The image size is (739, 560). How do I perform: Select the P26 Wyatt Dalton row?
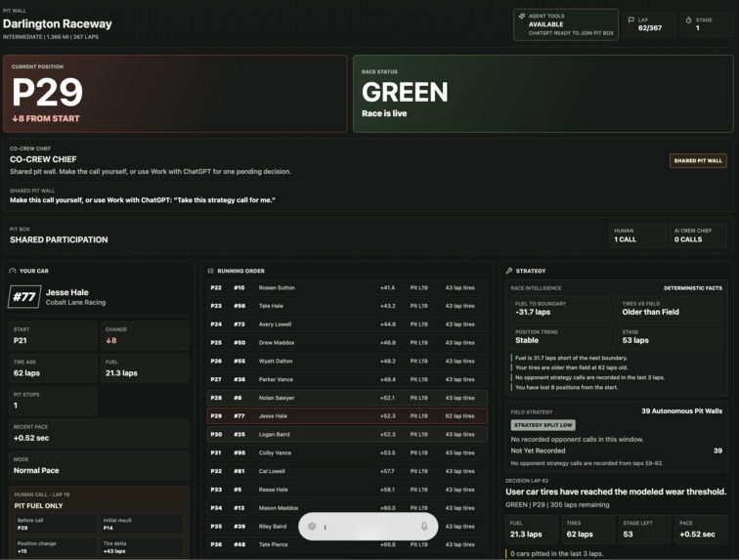point(347,361)
